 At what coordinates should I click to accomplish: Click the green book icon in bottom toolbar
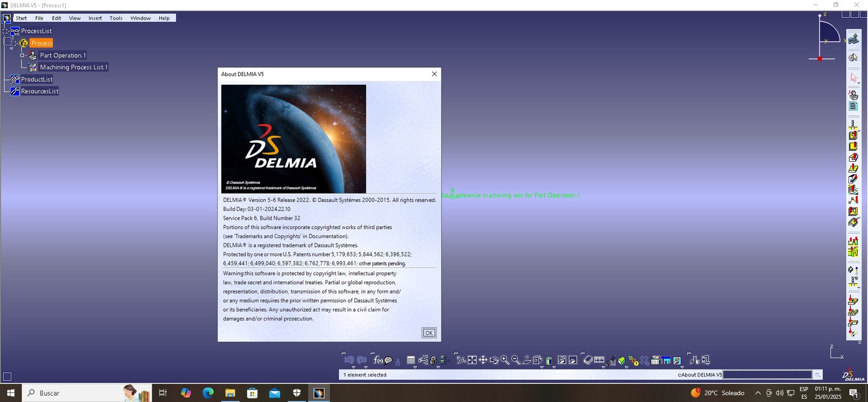point(622,360)
